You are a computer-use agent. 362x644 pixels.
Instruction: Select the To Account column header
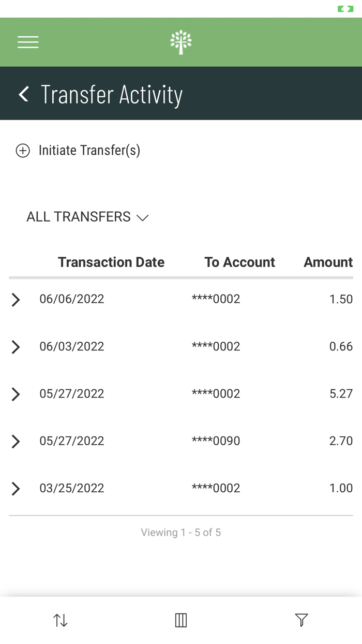pyautogui.click(x=240, y=262)
